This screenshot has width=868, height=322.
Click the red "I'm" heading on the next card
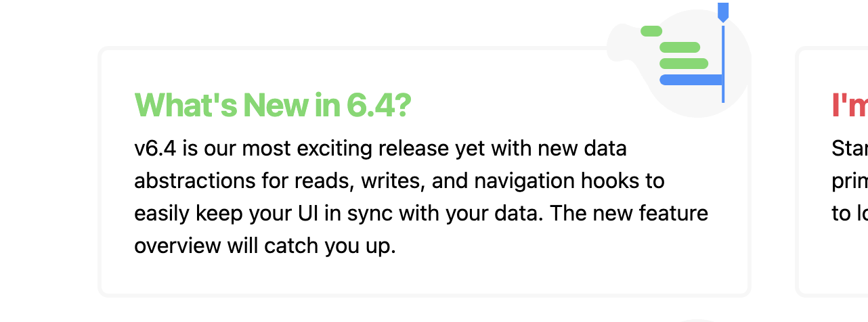pos(850,105)
